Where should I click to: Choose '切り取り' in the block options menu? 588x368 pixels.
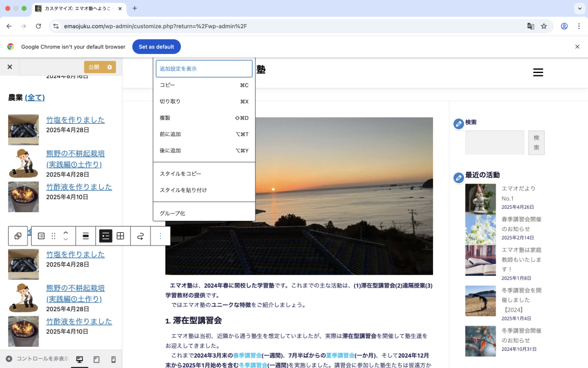[204, 101]
